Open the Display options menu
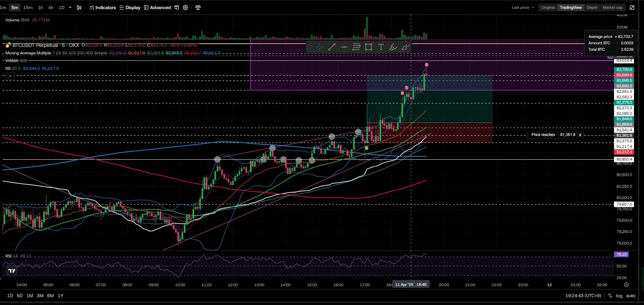 coord(130,7)
